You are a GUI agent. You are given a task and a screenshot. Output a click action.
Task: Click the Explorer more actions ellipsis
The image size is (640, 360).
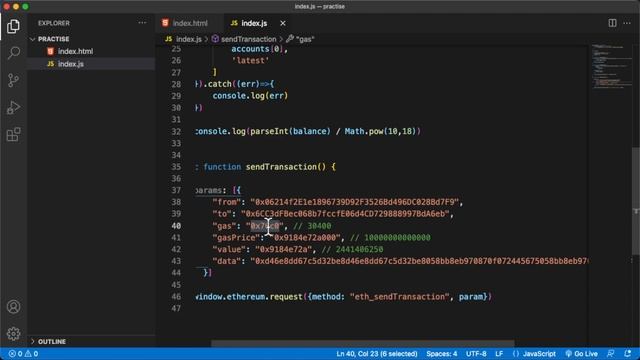coord(142,23)
